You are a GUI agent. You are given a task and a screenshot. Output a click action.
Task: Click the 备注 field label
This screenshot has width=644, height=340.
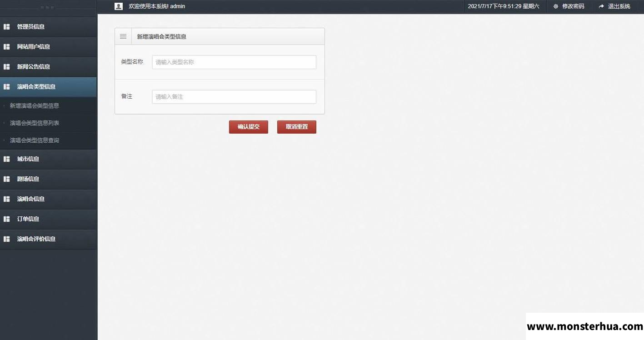coord(126,96)
